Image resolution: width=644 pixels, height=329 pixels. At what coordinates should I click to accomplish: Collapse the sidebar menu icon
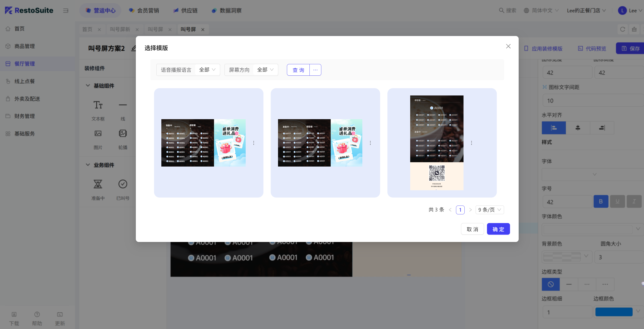(65, 10)
